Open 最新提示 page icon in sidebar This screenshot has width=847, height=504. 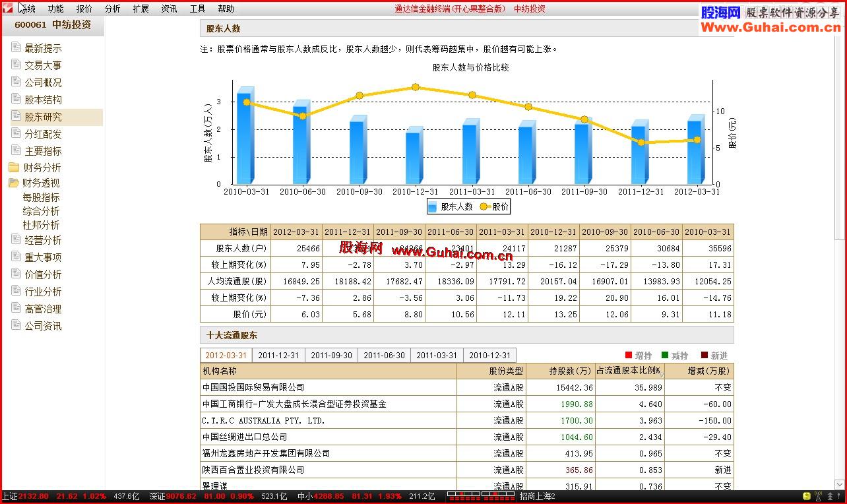(x=16, y=47)
